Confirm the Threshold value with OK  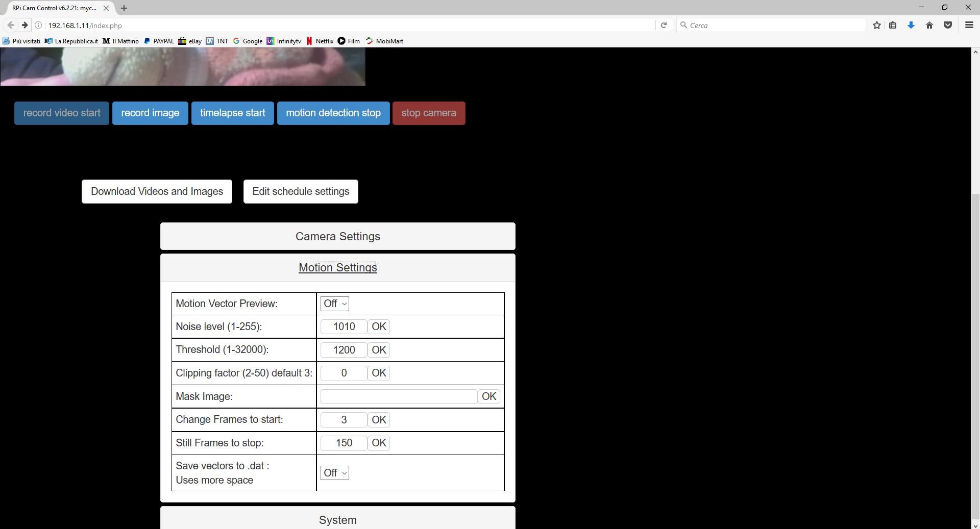pyautogui.click(x=379, y=350)
